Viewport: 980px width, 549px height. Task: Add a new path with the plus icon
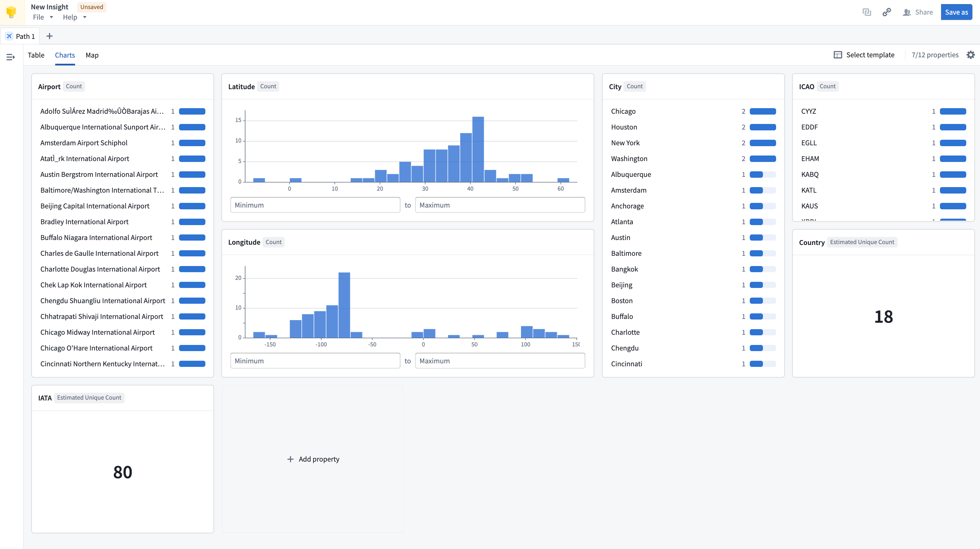click(x=49, y=36)
